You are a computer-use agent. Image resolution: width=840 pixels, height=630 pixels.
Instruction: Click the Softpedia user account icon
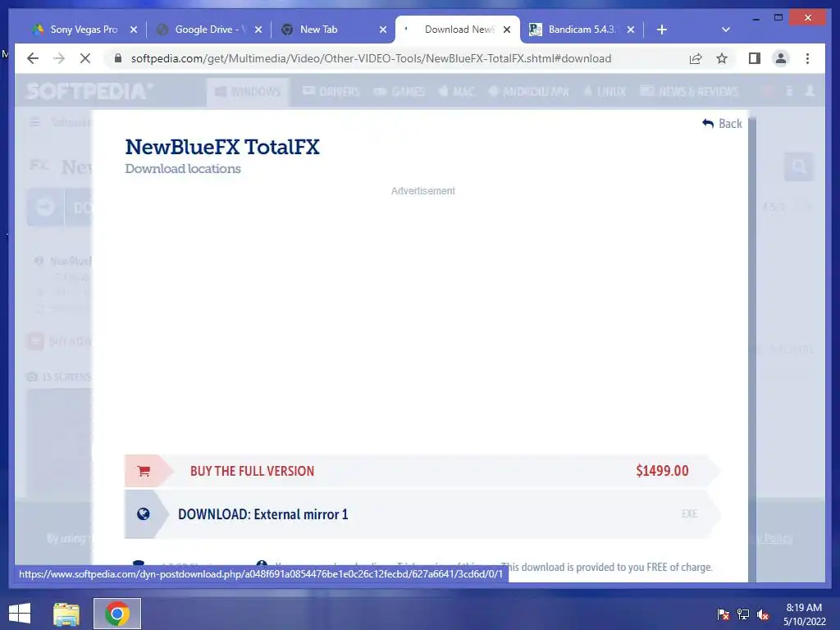(810, 91)
